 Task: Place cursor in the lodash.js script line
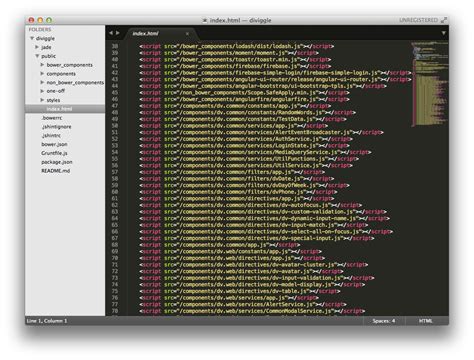[237, 46]
